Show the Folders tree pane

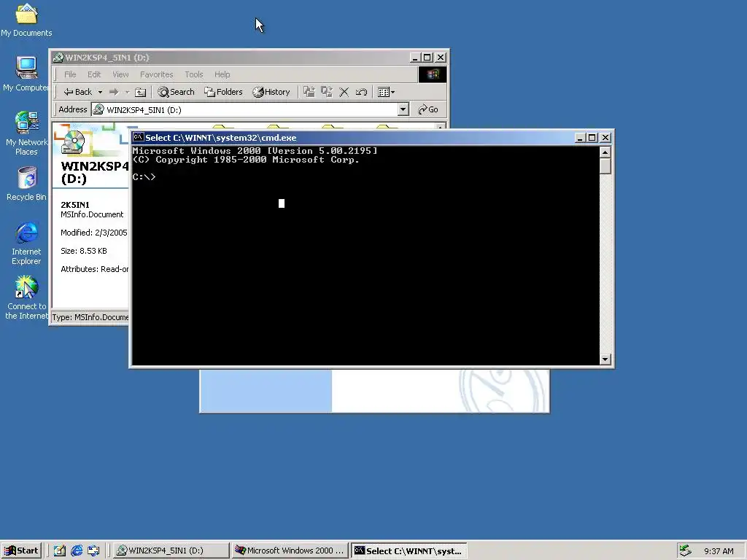[223, 92]
